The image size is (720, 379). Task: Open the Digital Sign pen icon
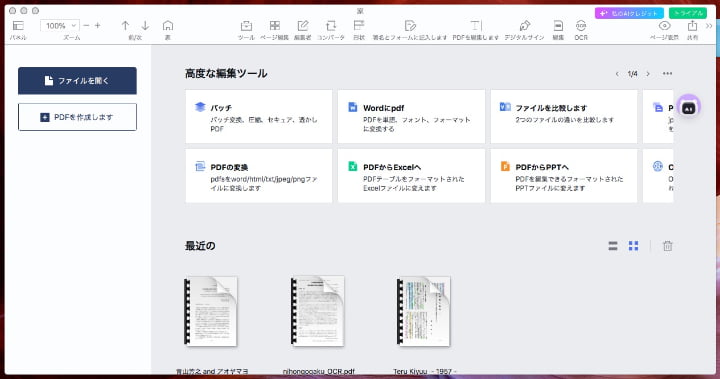[524, 26]
